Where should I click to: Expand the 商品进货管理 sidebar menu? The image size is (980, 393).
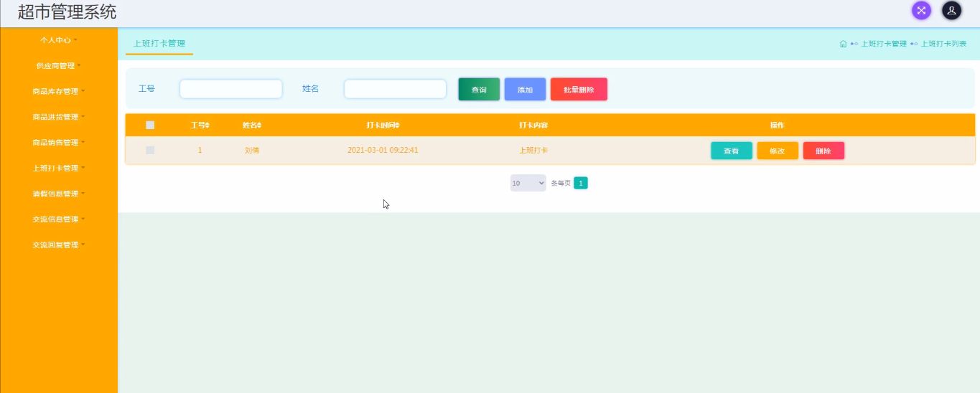[59, 117]
